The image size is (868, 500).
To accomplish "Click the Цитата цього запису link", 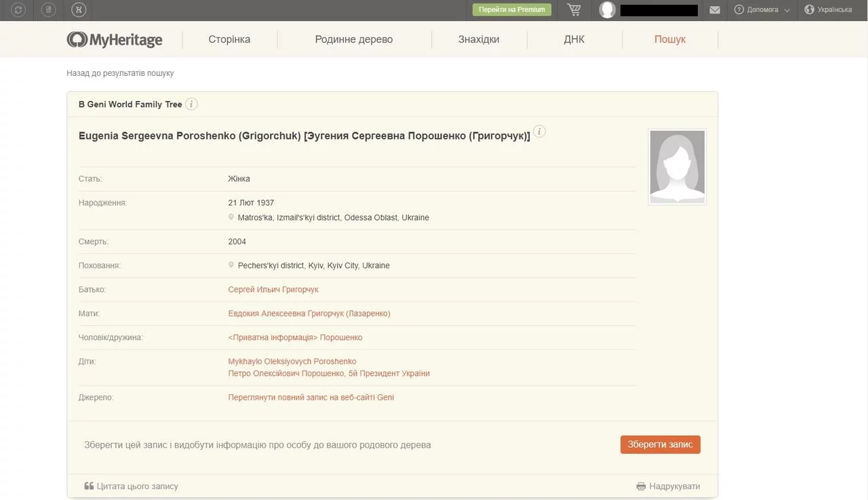I will [132, 486].
